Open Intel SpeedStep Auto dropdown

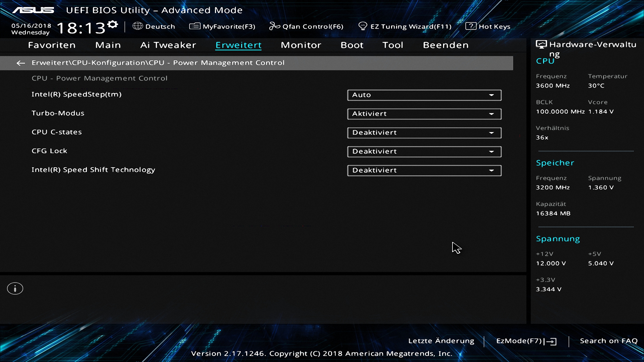click(x=424, y=95)
